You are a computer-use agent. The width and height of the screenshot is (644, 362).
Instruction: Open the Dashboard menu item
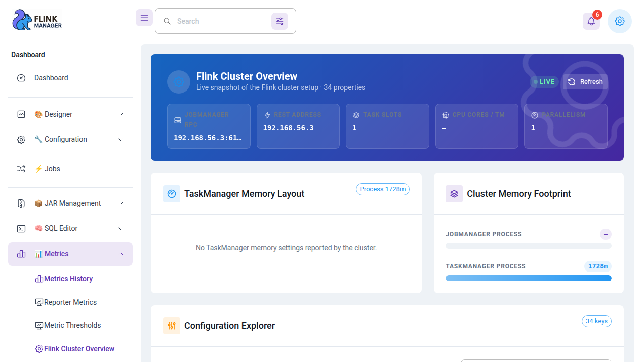click(70, 78)
